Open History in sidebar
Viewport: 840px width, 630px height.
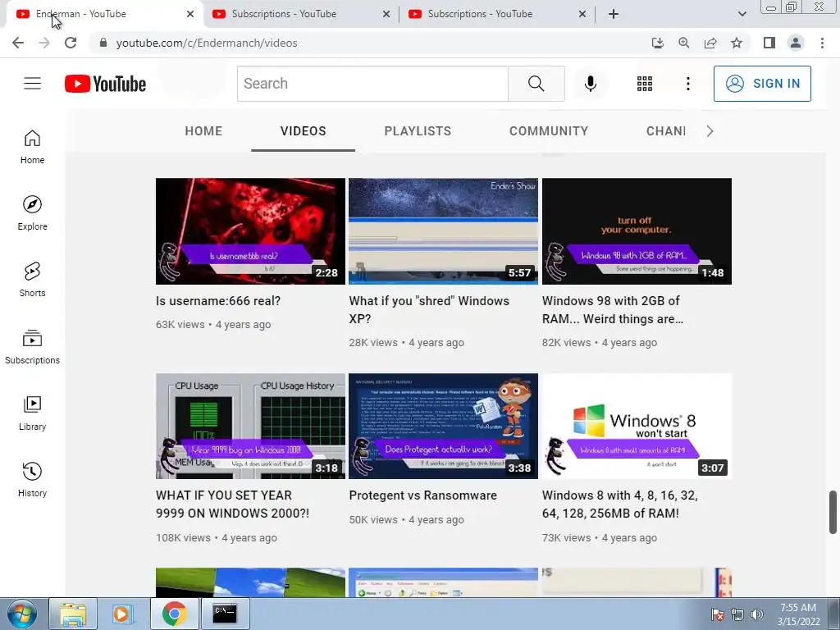(32, 479)
